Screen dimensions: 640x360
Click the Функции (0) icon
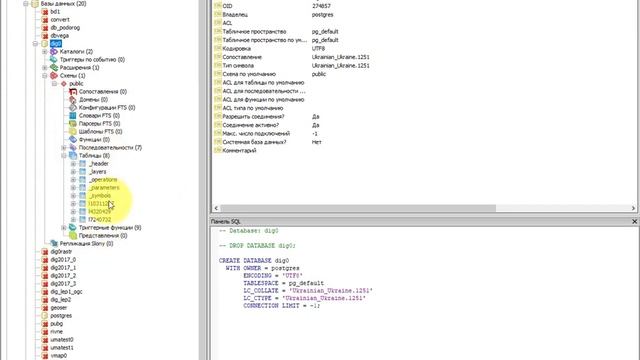point(73,140)
